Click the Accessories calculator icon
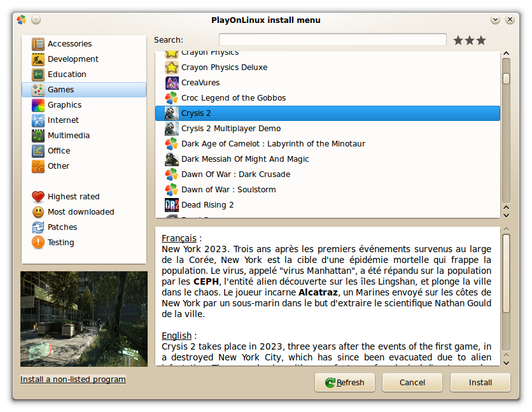532x412 pixels. 38,44
